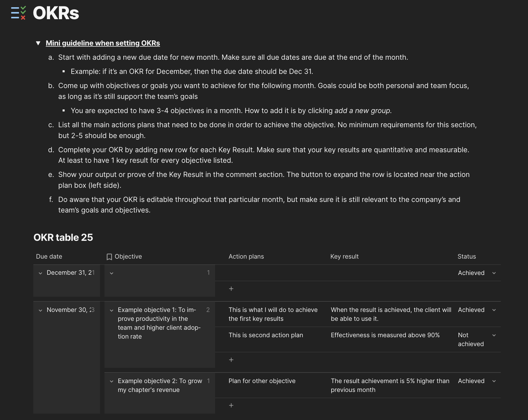The image size is (528, 420).
Task: Click the bookmark icon beside Objective column
Action: click(x=109, y=257)
